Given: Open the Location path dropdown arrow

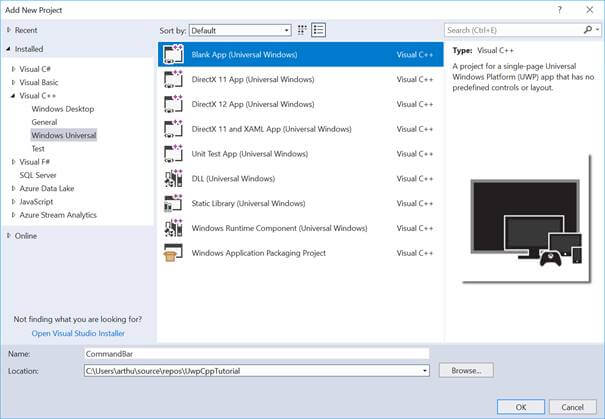Looking at the screenshot, I should pos(424,371).
